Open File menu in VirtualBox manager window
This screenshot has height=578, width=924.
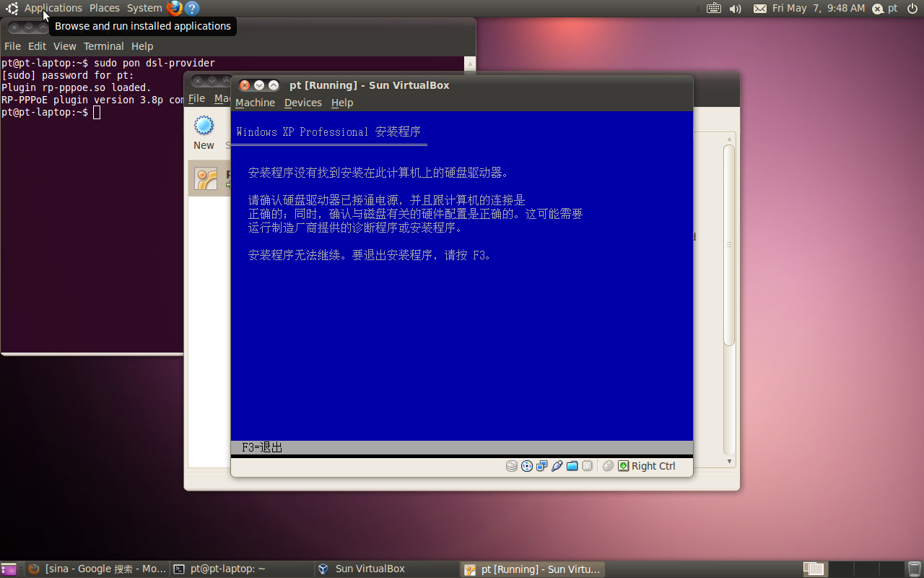pos(196,98)
